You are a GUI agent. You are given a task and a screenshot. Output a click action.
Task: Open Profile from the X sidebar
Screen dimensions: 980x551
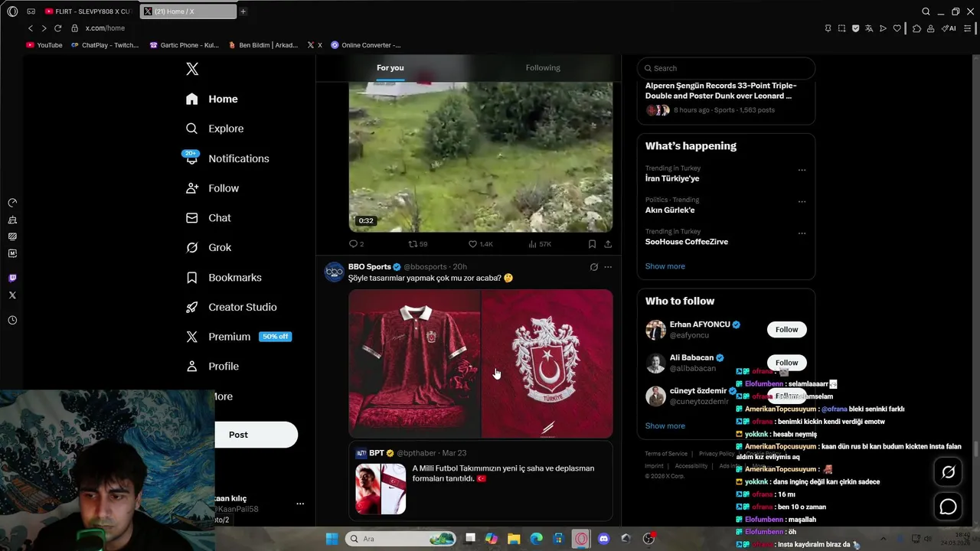point(213,367)
